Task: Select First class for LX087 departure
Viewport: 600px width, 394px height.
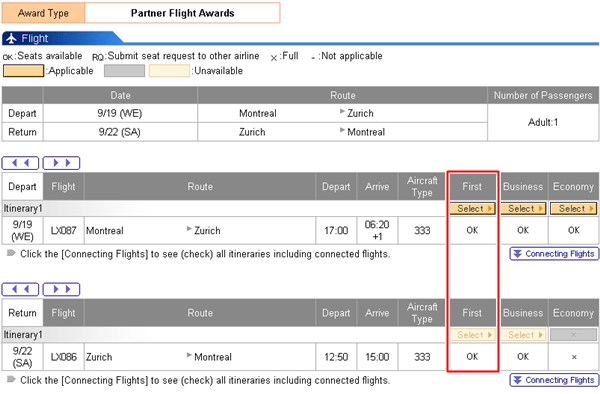Action: pyautogui.click(x=473, y=208)
